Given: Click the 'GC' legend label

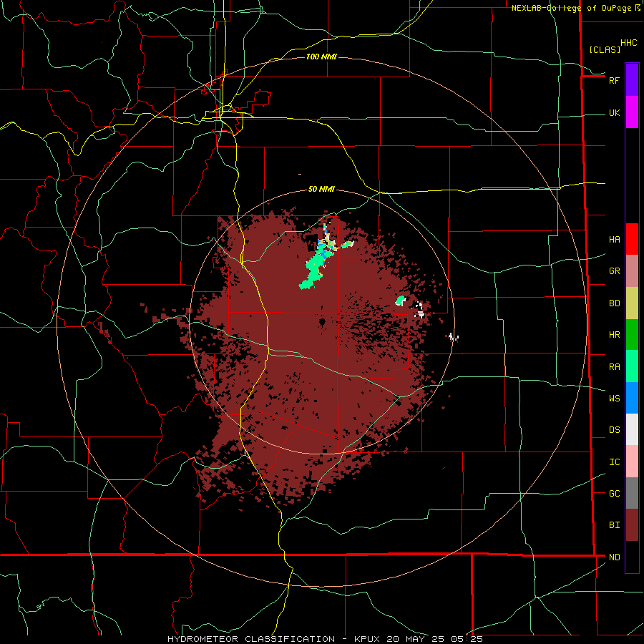Looking at the screenshot, I should (614, 493).
